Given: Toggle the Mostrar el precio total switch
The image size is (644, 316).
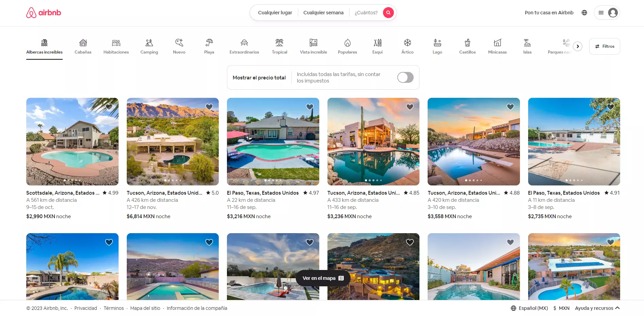Looking at the screenshot, I should pyautogui.click(x=405, y=77).
